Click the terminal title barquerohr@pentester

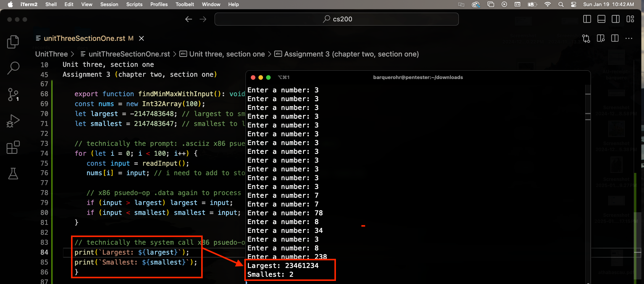point(418,77)
